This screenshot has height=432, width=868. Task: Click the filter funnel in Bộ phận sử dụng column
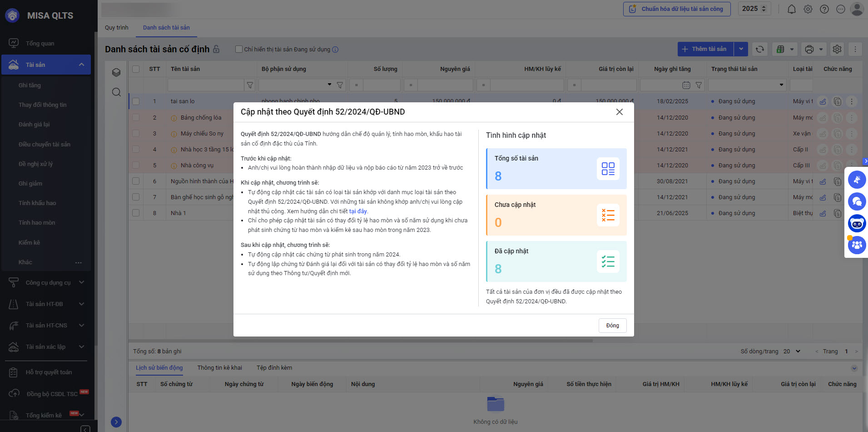340,85
